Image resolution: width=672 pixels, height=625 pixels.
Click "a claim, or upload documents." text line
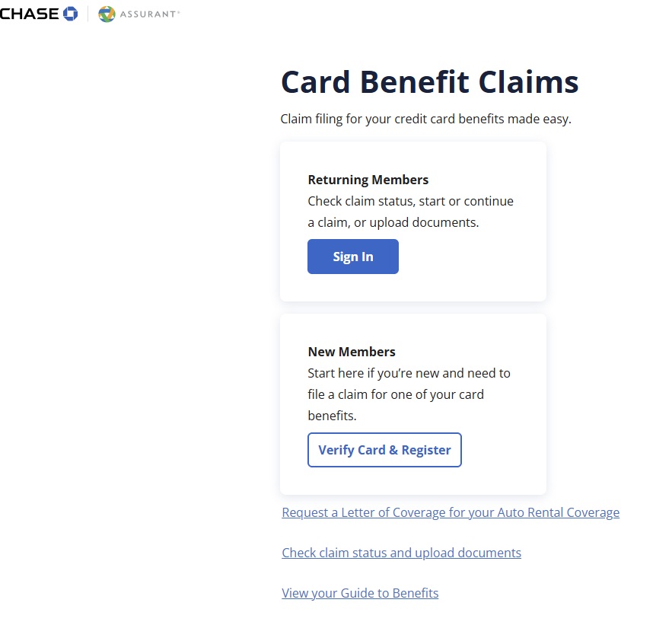click(393, 223)
